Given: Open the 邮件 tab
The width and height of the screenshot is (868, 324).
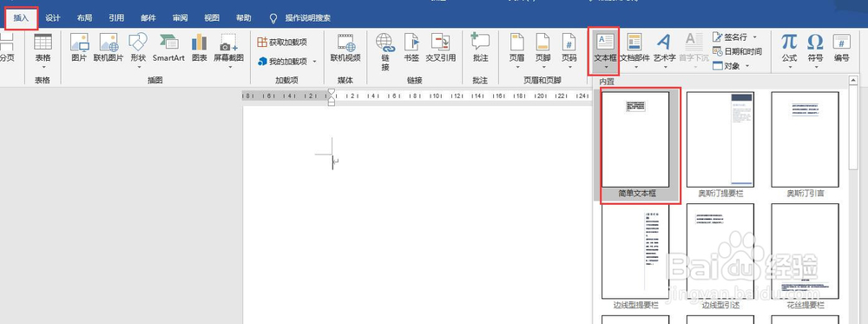Looking at the screenshot, I should 148,17.
